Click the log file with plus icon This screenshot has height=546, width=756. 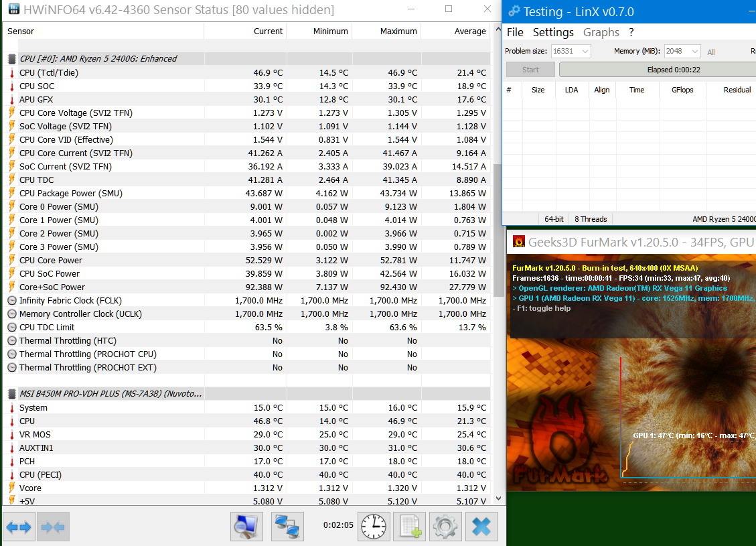(x=410, y=526)
